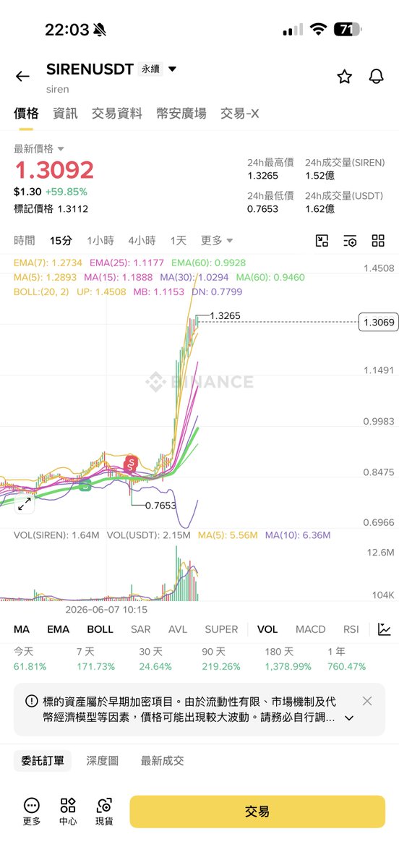Open price alert bell icon

click(x=376, y=76)
